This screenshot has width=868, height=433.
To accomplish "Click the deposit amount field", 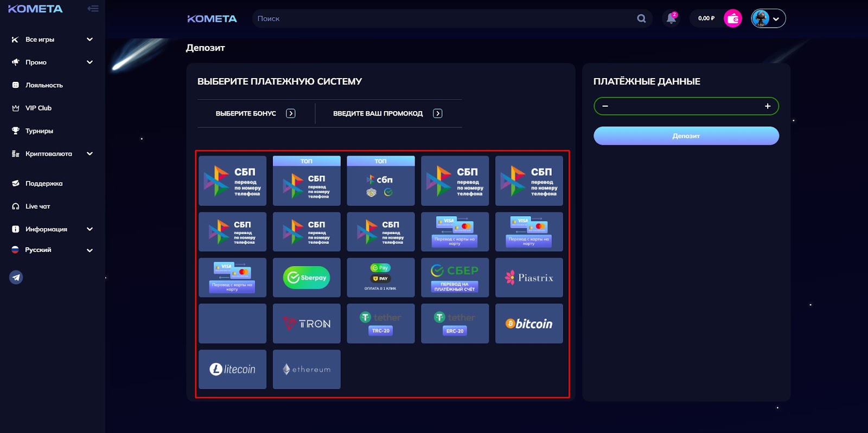I will (686, 106).
